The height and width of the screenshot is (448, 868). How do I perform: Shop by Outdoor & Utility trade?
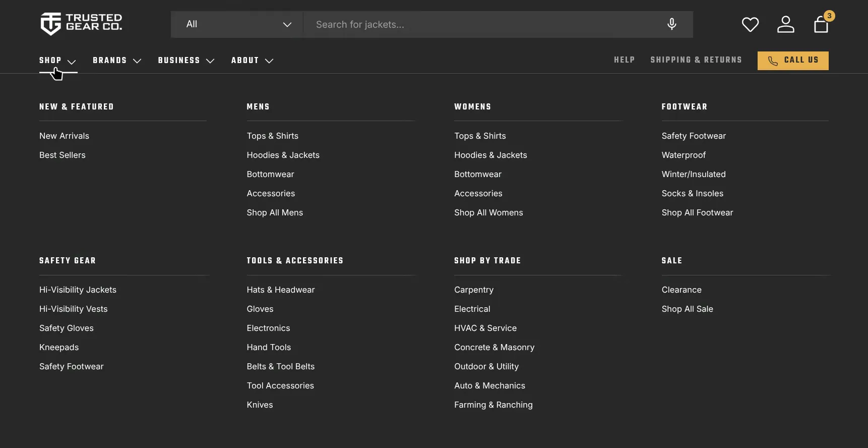(x=486, y=366)
